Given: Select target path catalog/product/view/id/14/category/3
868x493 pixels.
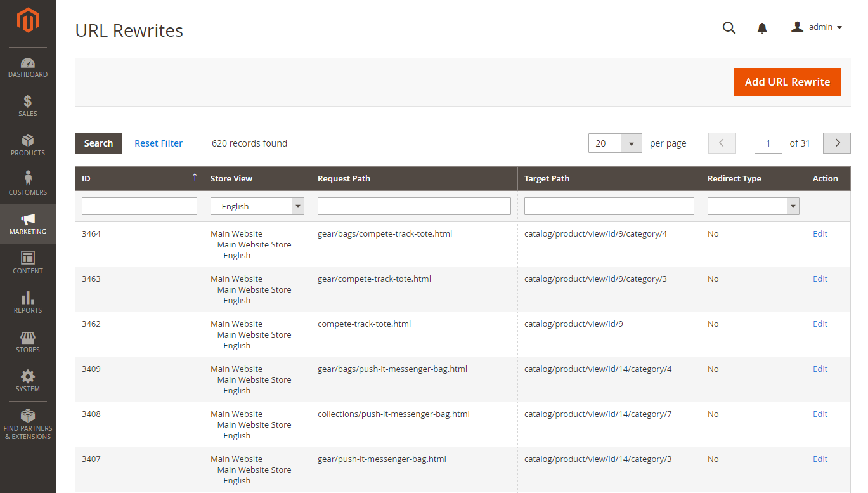Looking at the screenshot, I should click(598, 459).
